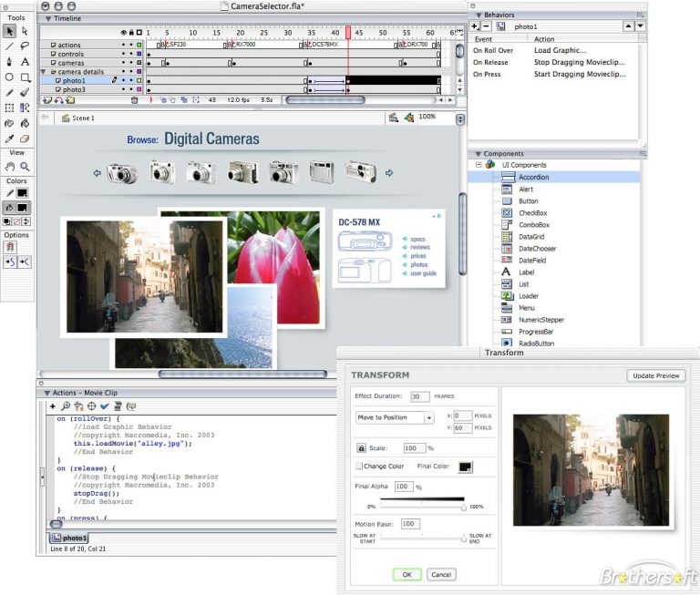This screenshot has height=595, width=700.
Task: Click Edit Symbols icon near zoom
Action: [x=409, y=118]
